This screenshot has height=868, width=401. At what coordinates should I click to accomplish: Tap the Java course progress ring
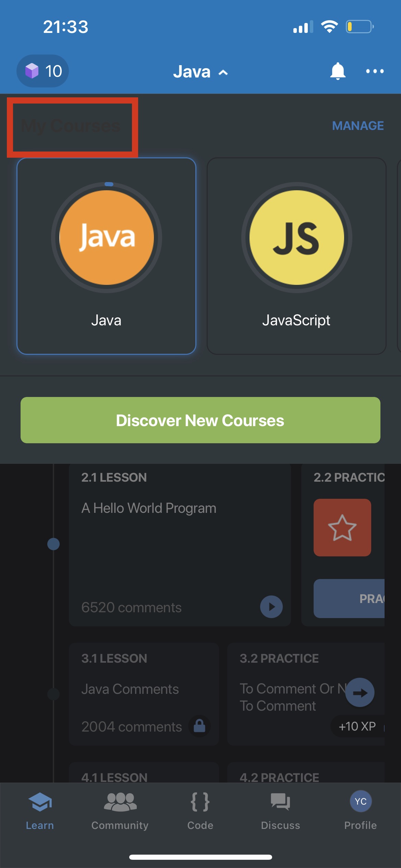pos(107,238)
